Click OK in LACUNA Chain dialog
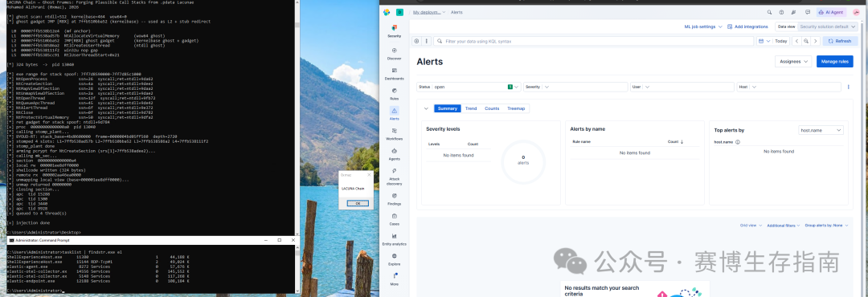This screenshot has width=868, height=297. (357, 203)
